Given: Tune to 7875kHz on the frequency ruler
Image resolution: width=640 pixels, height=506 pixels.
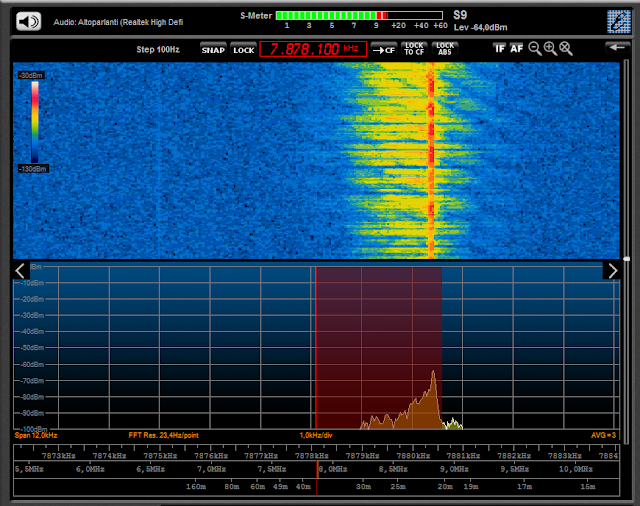Looking at the screenshot, I should tap(160, 456).
